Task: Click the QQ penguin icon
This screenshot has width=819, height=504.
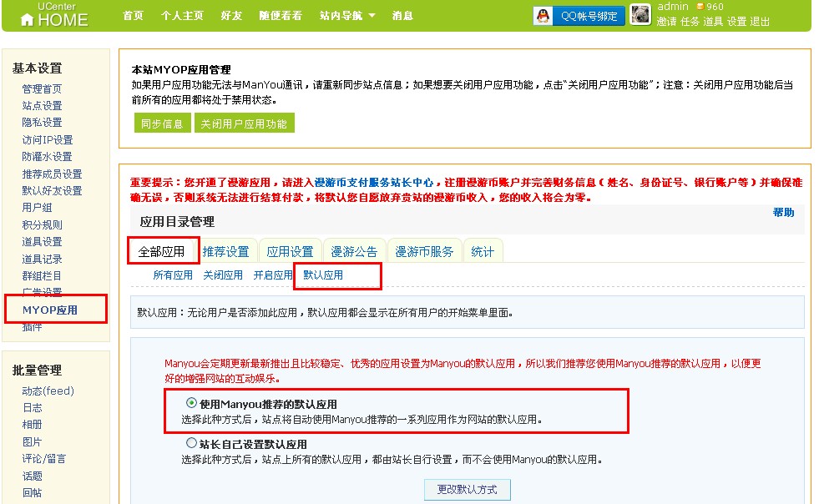Action: tap(543, 16)
